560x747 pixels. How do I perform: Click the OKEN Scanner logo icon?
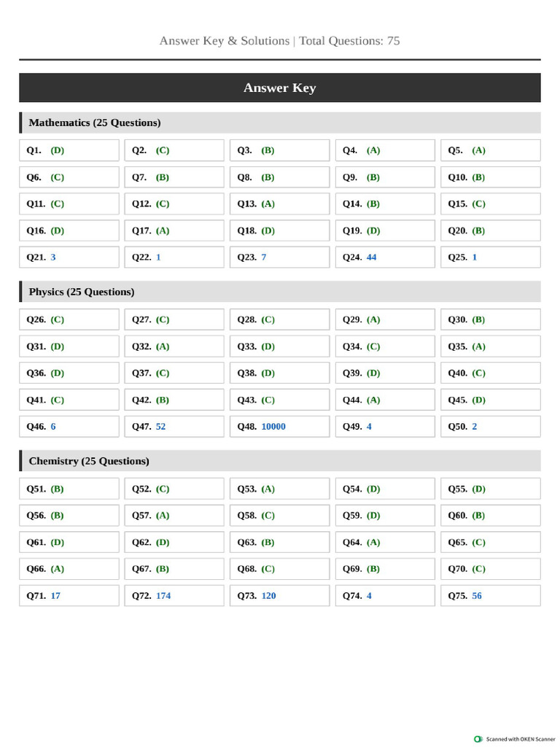(x=478, y=739)
